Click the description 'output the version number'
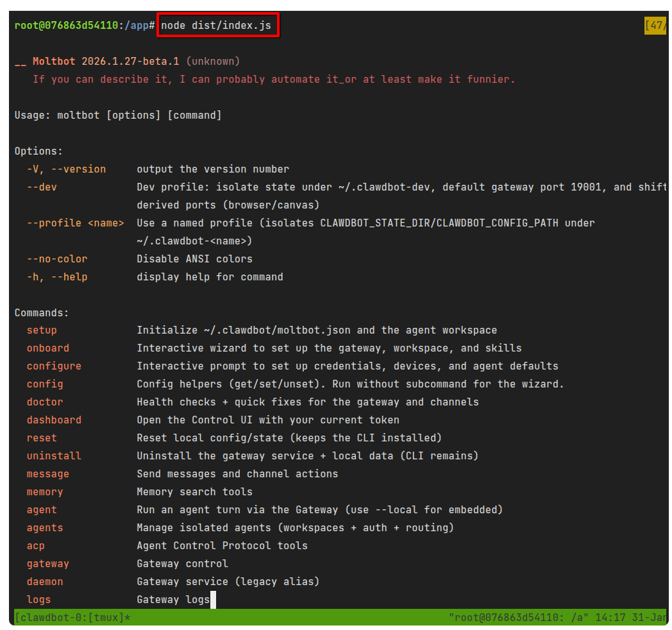The height and width of the screenshot is (630, 672). pos(213,169)
